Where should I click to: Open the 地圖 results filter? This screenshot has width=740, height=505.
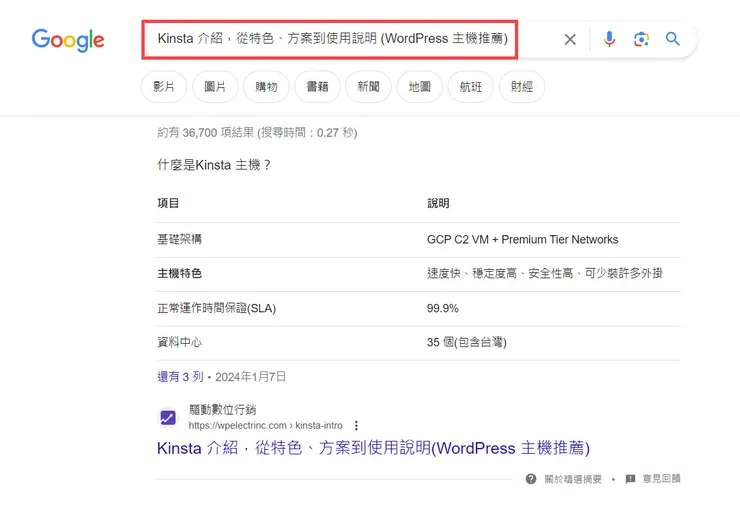420,86
